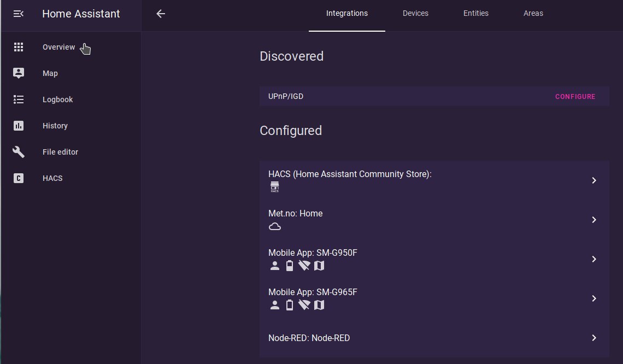Expand Mobile App SM-G965F chevron
The height and width of the screenshot is (364, 623).
click(594, 298)
